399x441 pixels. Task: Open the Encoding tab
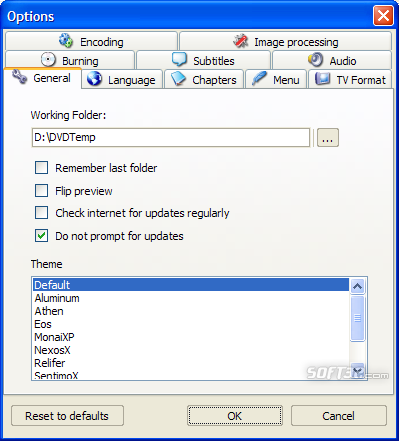pos(91,41)
